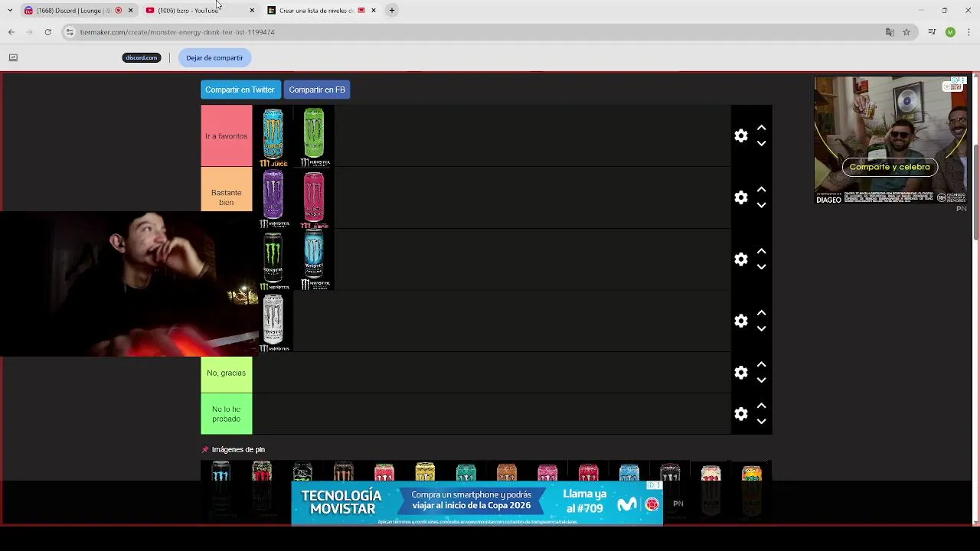The height and width of the screenshot is (551, 980).
Task: Move 'Ir a favoritos' tier up
Action: 761,128
